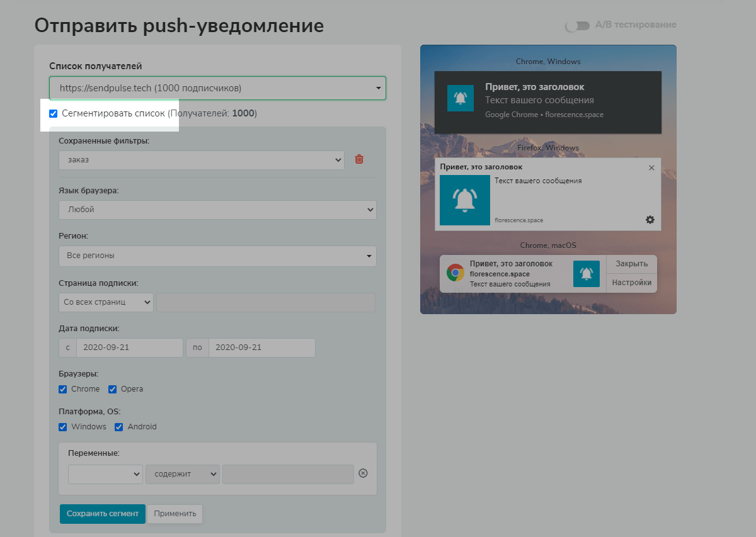
Task: Uncheck Сегментировать список checkbox
Action: [54, 114]
